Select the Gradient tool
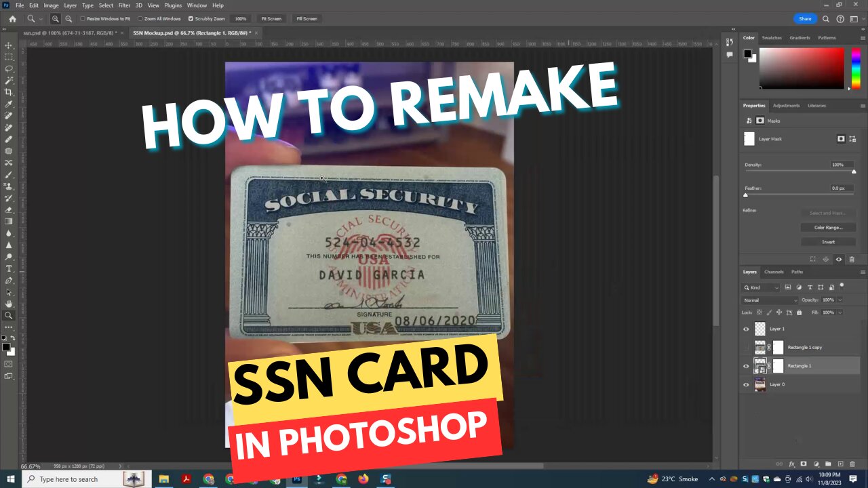The height and width of the screenshot is (488, 868). click(x=9, y=221)
